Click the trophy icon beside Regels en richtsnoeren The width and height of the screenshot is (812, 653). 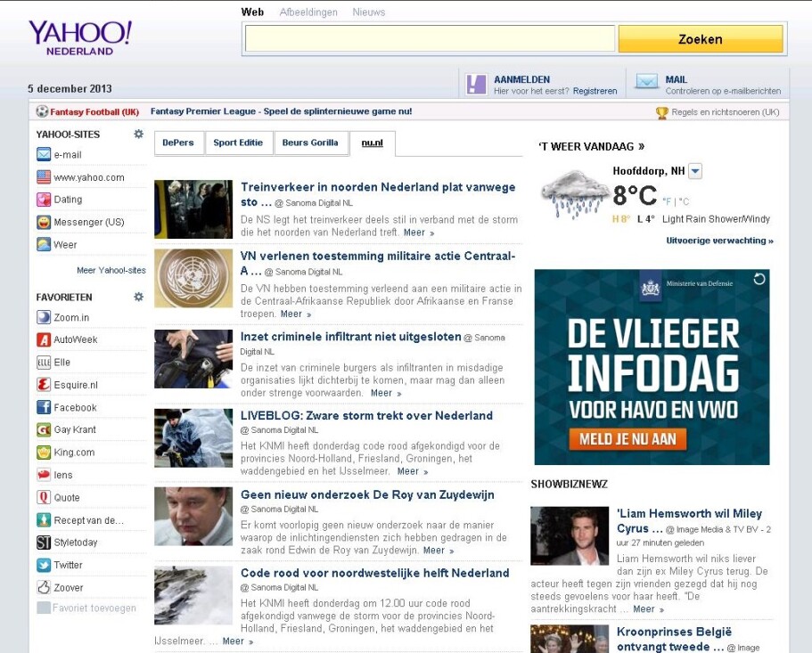662,112
